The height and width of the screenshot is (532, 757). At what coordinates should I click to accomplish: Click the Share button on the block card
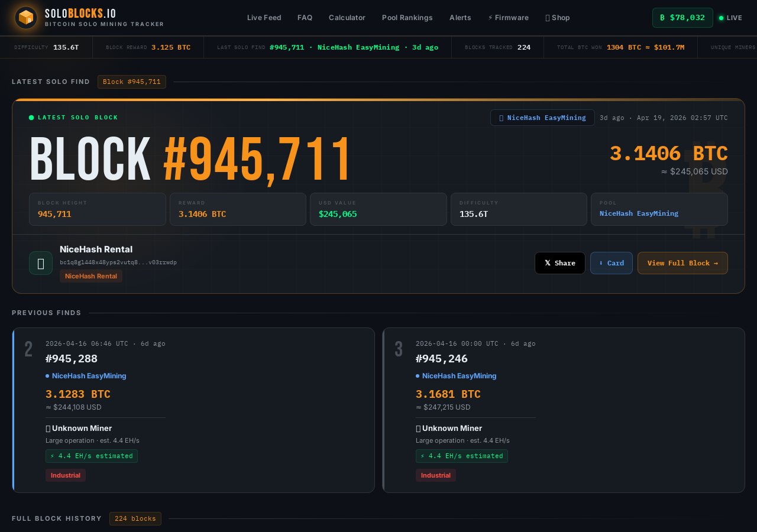pyautogui.click(x=559, y=263)
